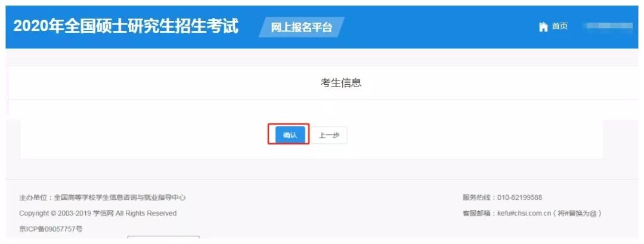644x244 pixels.
Task: Click the hotline number 010-82199588
Action: click(519, 197)
